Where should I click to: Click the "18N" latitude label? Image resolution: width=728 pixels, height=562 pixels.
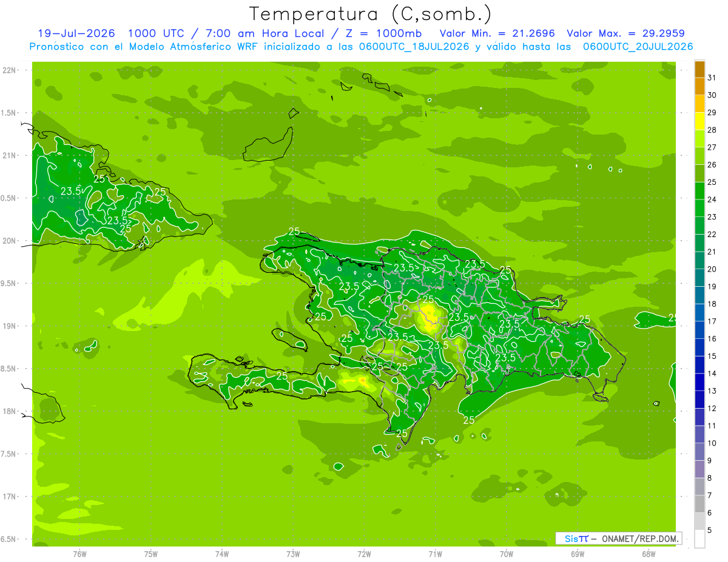click(x=10, y=411)
